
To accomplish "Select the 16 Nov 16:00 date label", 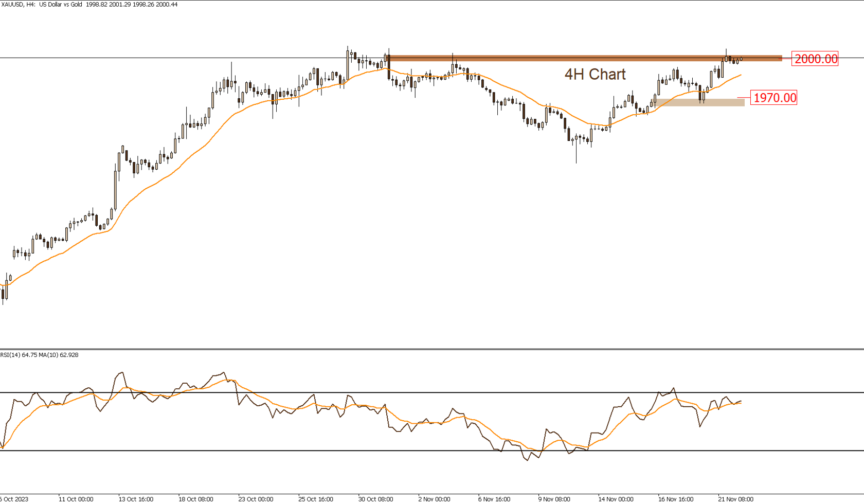I will click(676, 499).
